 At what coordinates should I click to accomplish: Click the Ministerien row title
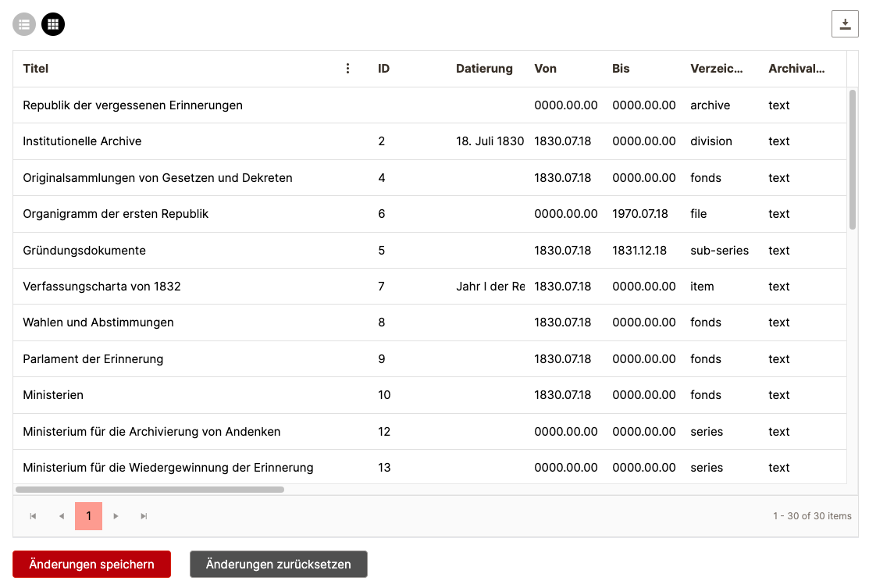coord(53,395)
